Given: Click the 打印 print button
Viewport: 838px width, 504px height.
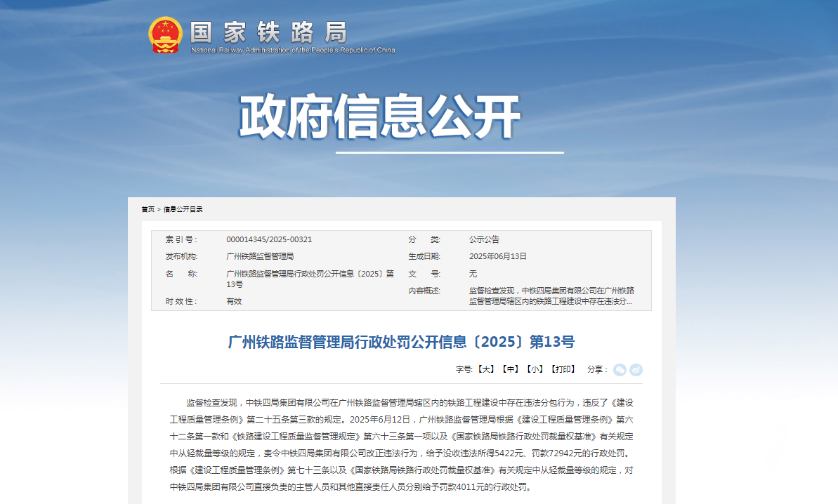Looking at the screenshot, I should pos(563,369).
